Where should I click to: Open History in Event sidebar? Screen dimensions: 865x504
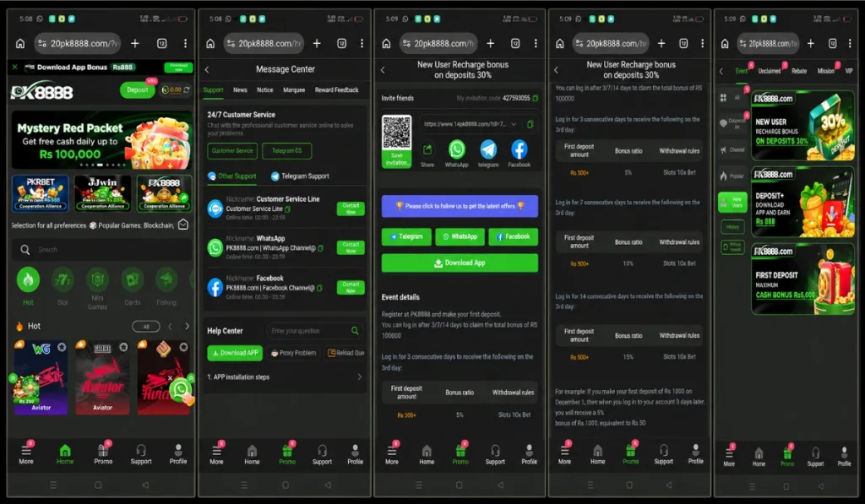point(732,226)
